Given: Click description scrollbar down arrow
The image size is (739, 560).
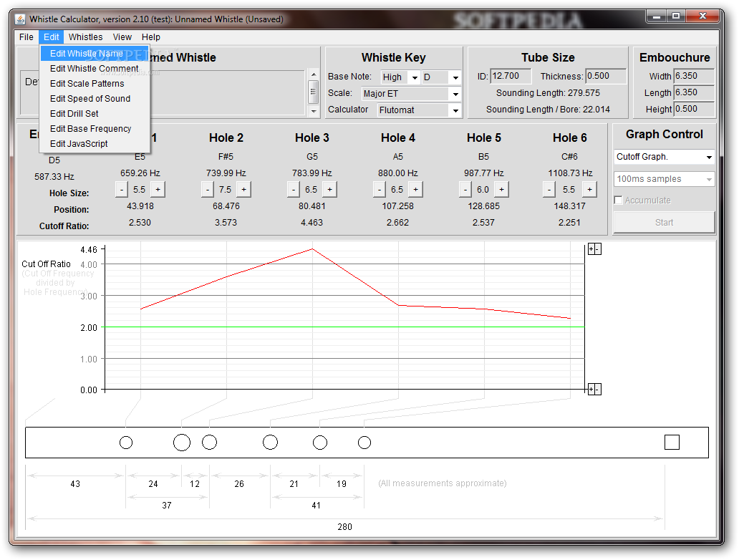Looking at the screenshot, I should 313,111.
